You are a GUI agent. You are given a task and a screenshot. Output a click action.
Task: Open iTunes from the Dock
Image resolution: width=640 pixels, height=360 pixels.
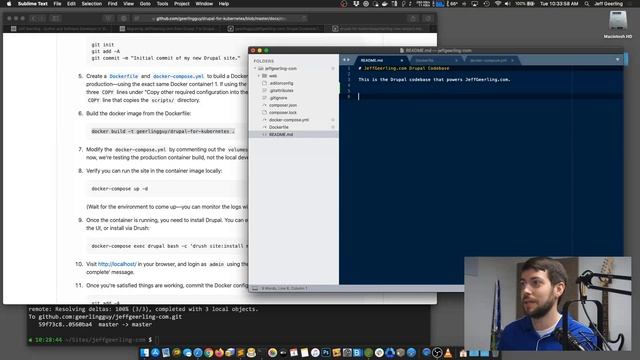tap(315, 353)
